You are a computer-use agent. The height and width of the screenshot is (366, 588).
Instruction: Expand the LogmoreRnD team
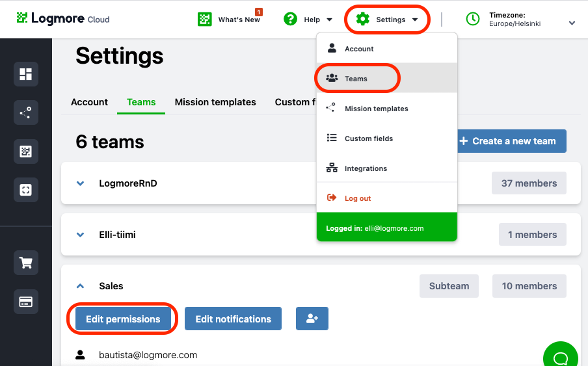tap(80, 183)
